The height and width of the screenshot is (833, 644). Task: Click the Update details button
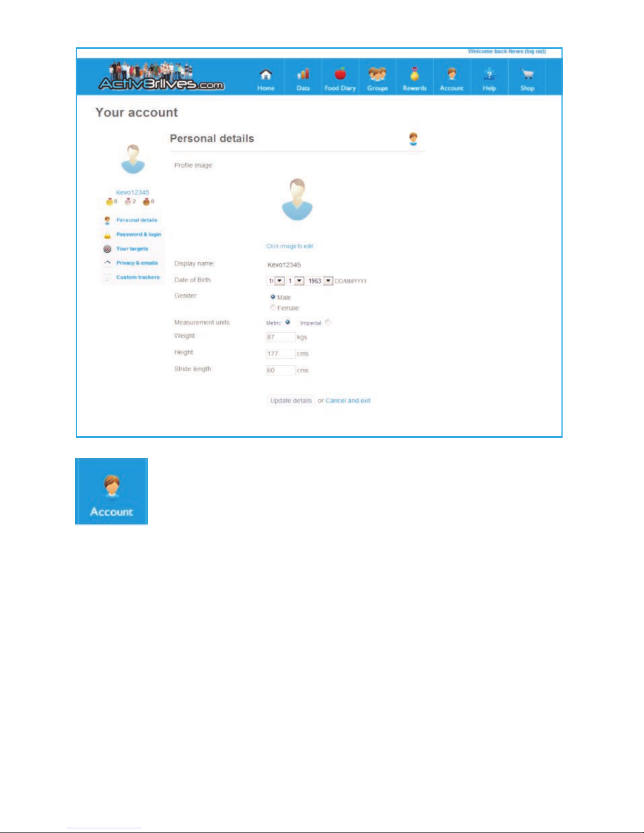click(291, 400)
